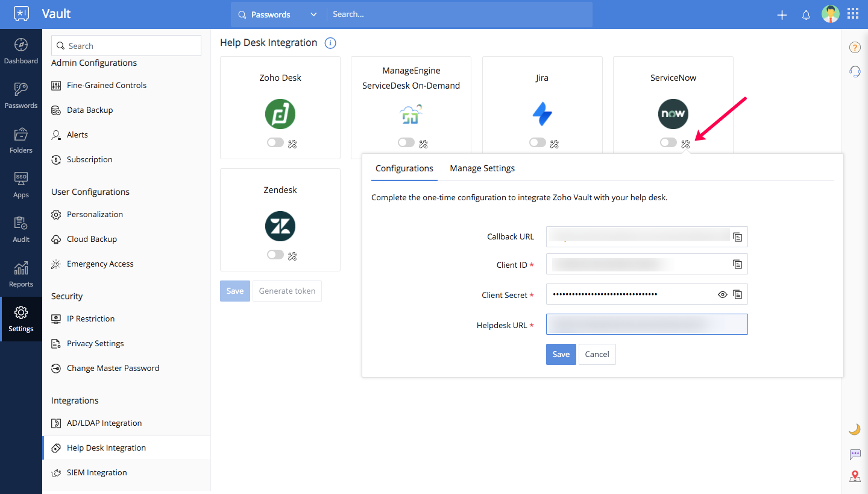The width and height of the screenshot is (868, 494).
Task: Click the ServiceNow configure wrench icon
Action: pos(685,144)
